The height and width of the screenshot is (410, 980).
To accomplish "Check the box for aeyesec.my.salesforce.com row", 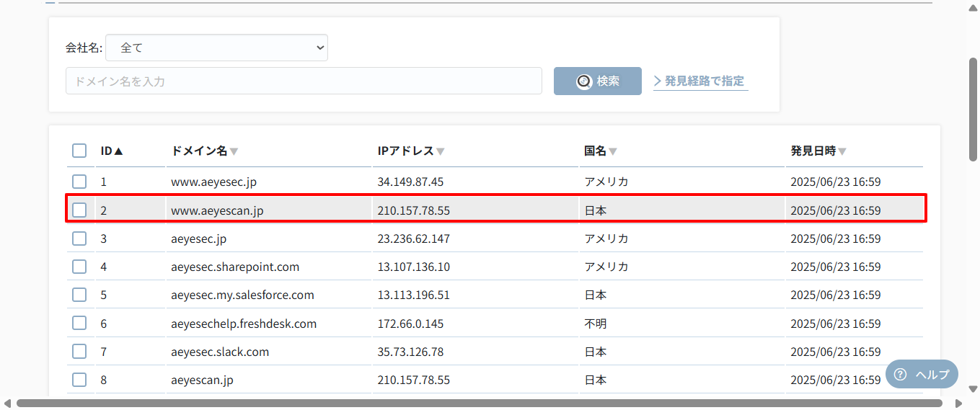I will (x=79, y=295).
